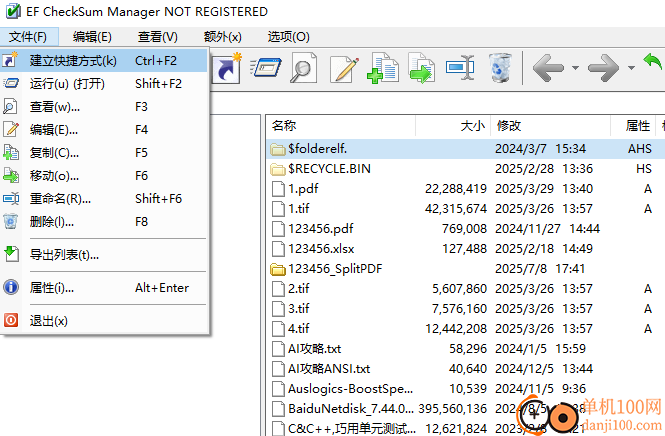Choose 重命名(R)... menu entry

point(104,198)
